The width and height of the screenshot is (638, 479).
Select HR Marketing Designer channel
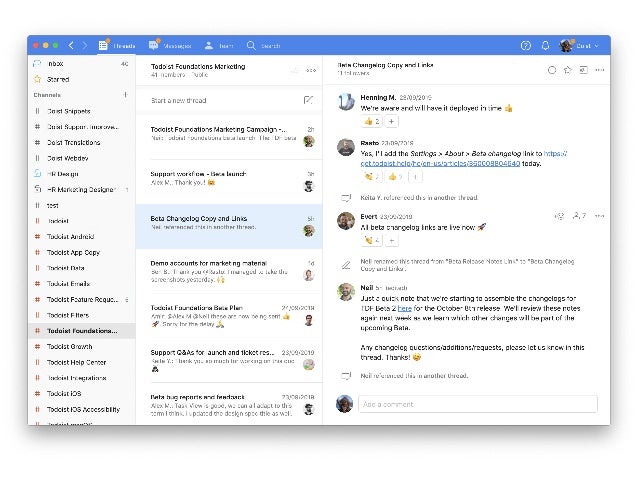tap(81, 190)
